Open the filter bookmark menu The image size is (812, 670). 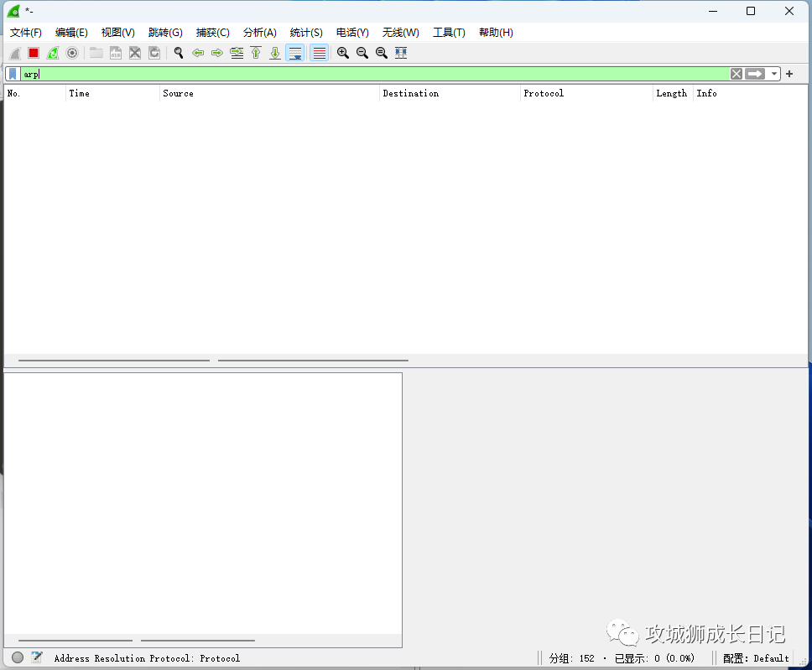click(x=13, y=74)
